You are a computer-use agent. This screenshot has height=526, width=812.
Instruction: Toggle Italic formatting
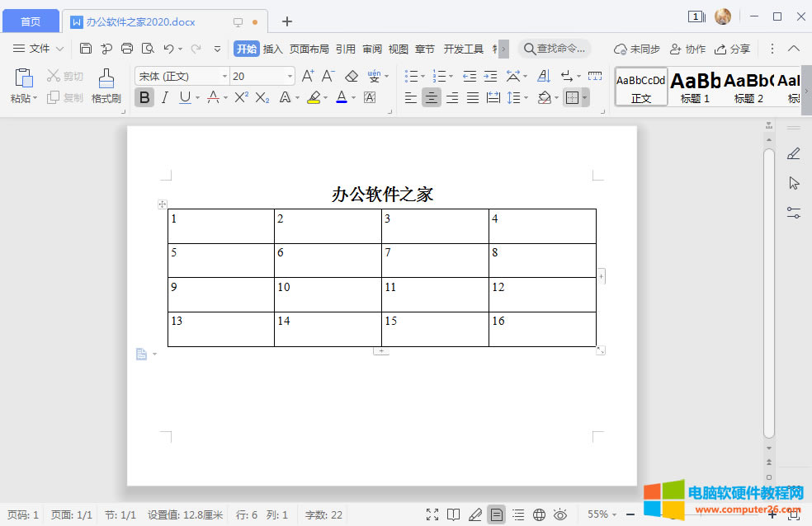pyautogui.click(x=164, y=98)
